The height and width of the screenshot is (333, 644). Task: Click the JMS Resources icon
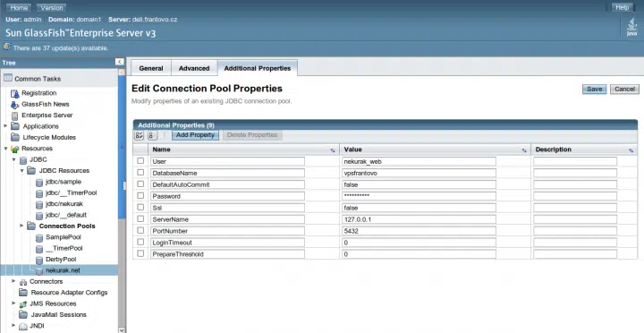pyautogui.click(x=23, y=304)
